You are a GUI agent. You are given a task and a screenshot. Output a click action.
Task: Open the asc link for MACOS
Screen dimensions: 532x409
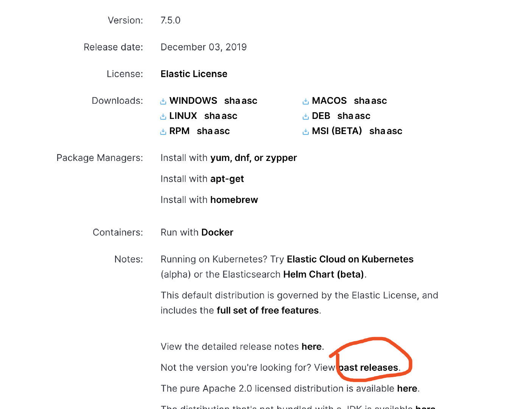[x=379, y=101]
